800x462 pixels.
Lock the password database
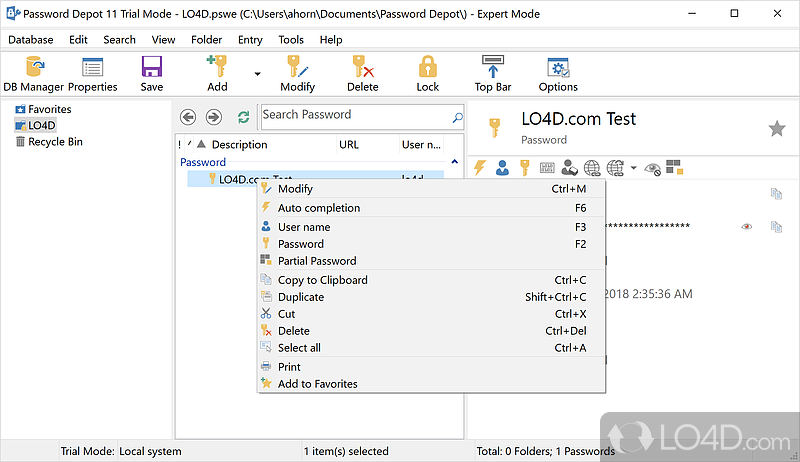coord(428,74)
